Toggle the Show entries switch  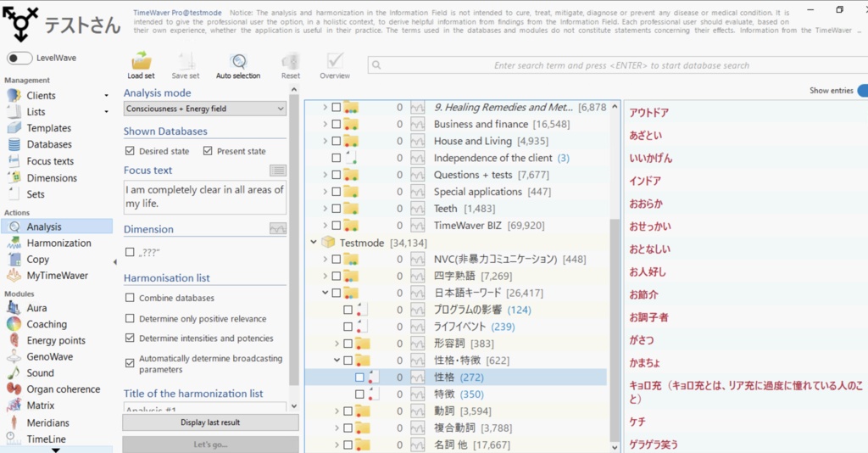(862, 90)
